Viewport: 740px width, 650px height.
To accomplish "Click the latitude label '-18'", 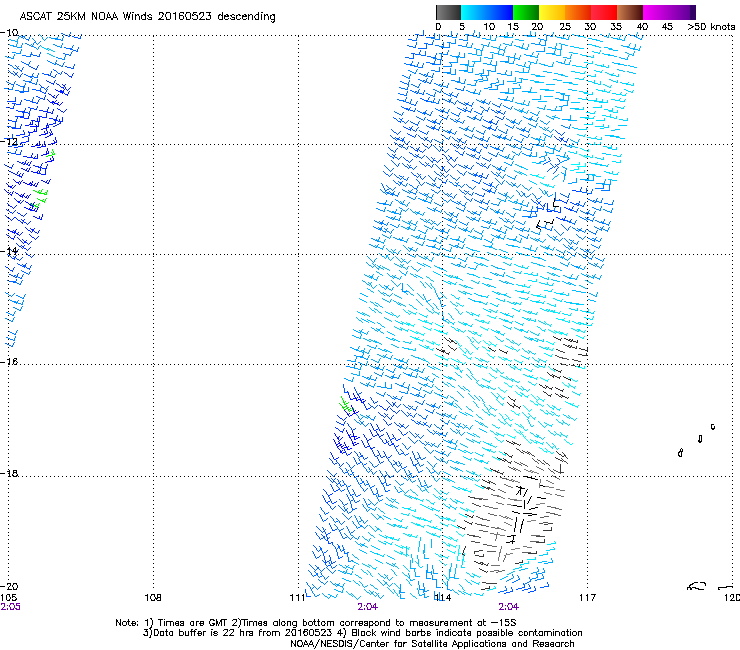I will point(9,473).
